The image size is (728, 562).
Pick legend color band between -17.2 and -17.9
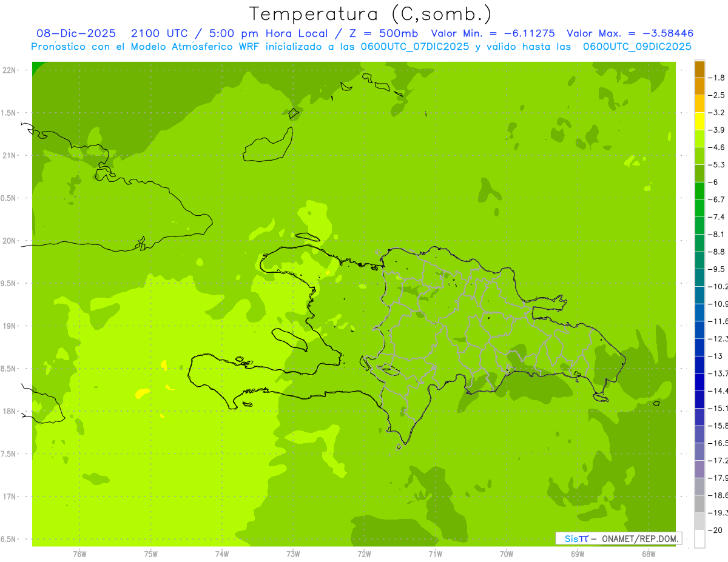click(x=699, y=469)
